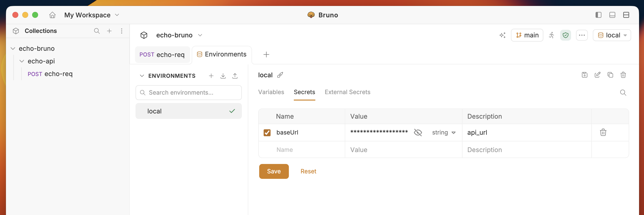Collapse the ENVIRONMENTS section chevron

142,76
